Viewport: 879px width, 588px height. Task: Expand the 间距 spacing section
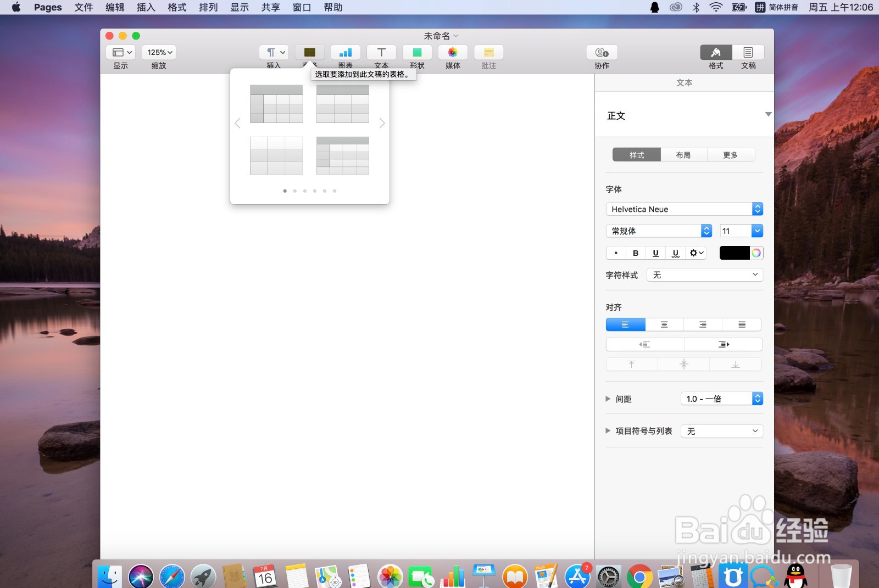pyautogui.click(x=608, y=399)
